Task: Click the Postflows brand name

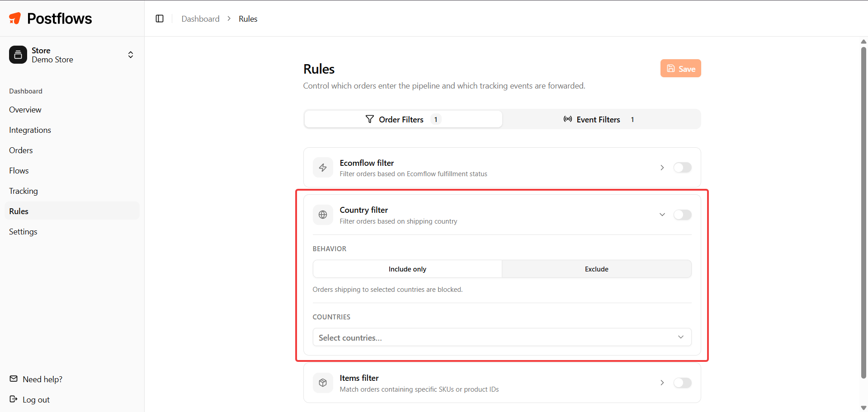Action: (59, 19)
